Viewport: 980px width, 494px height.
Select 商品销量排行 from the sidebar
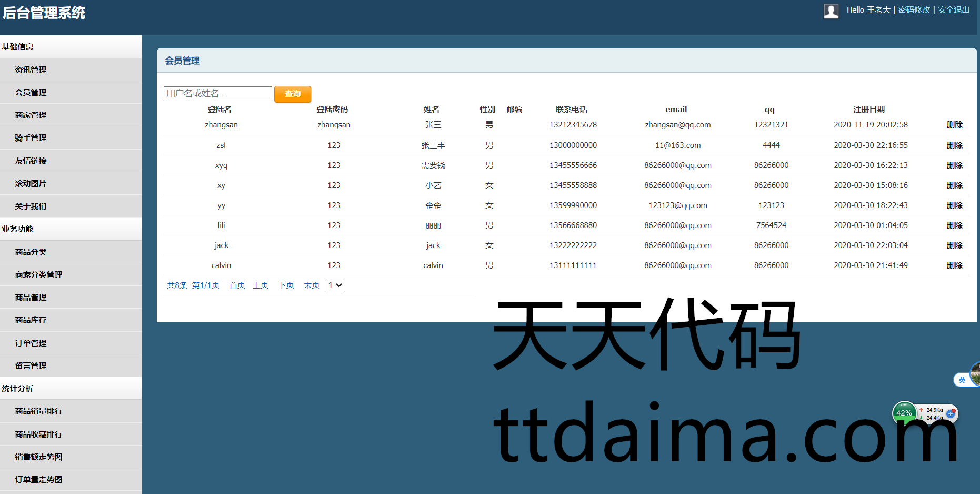click(x=38, y=411)
